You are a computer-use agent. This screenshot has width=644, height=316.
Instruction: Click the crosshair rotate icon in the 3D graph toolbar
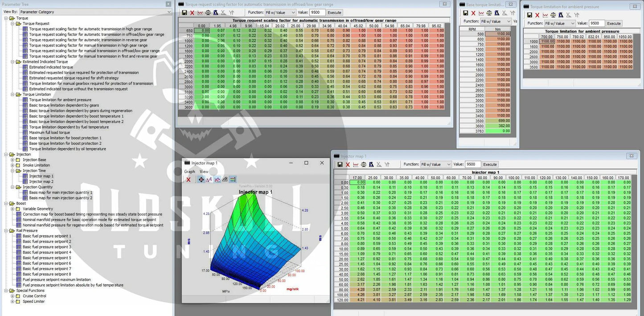pyautogui.click(x=201, y=180)
